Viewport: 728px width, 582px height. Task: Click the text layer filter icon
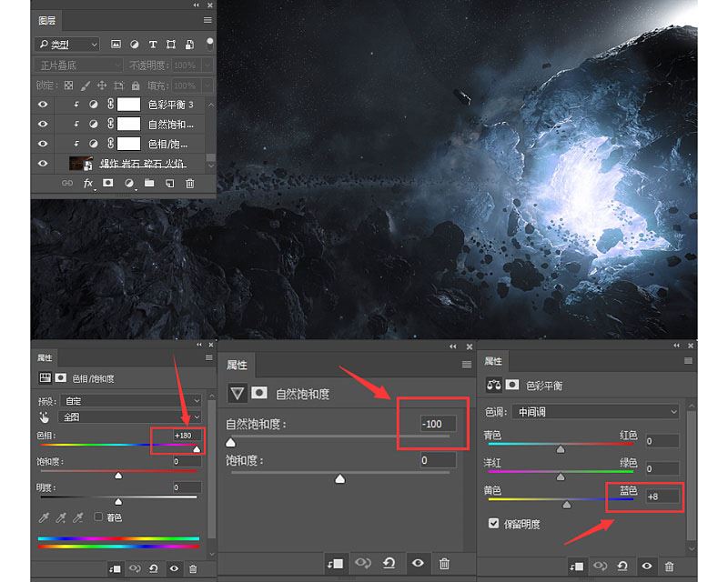click(x=152, y=44)
